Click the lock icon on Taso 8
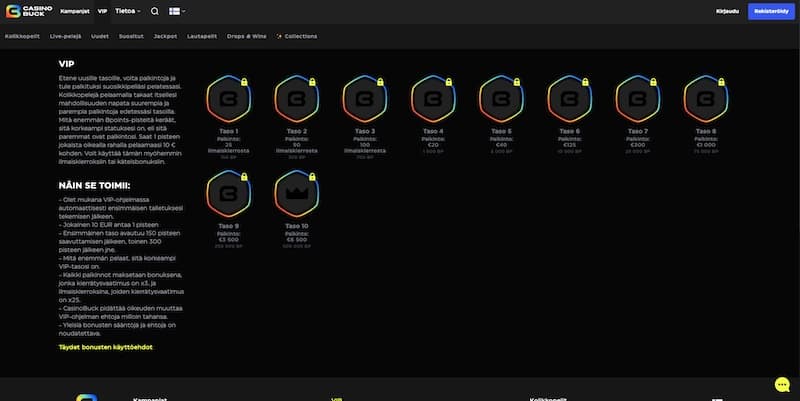800x401 pixels. pos(721,82)
